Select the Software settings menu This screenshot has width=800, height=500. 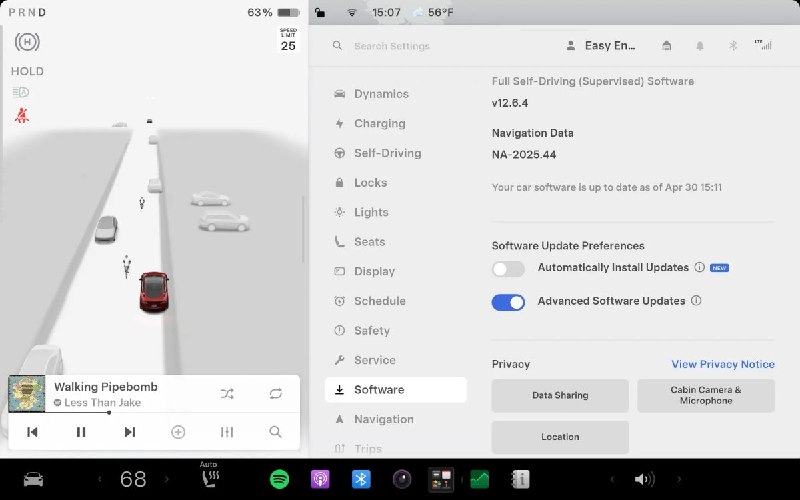click(x=395, y=390)
